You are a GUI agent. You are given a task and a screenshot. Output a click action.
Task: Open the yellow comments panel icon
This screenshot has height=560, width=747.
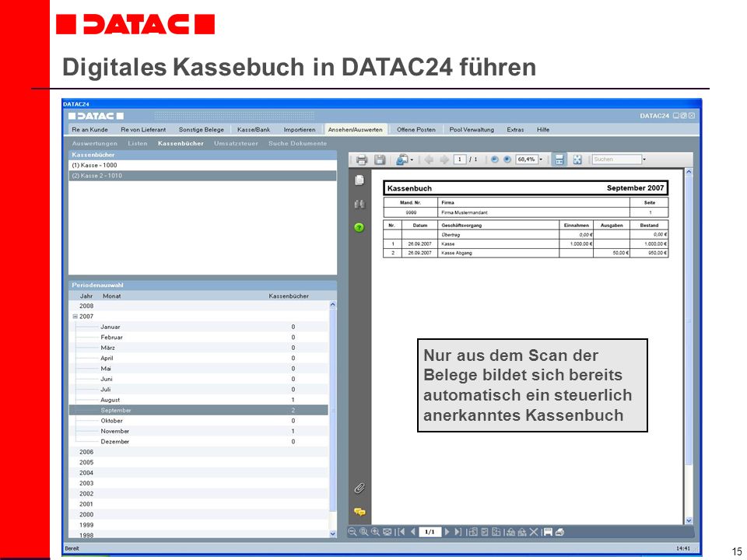[x=359, y=512]
